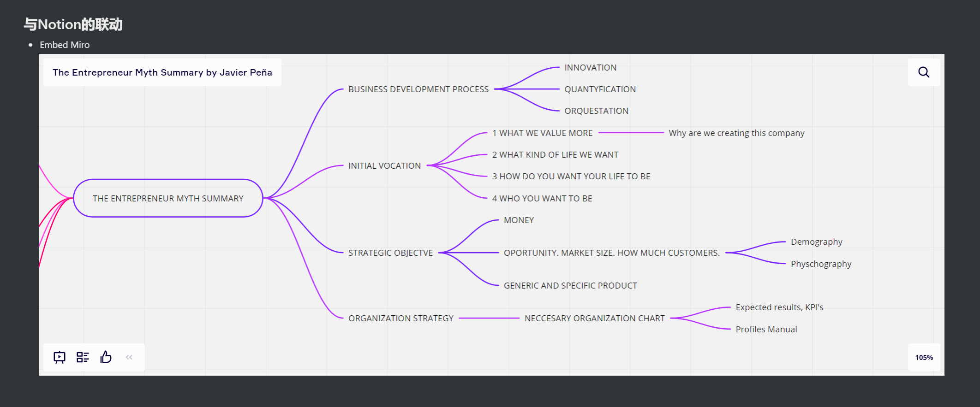Start presentation mode icon in Miro toolbar
The image size is (980, 407).
pyautogui.click(x=60, y=357)
